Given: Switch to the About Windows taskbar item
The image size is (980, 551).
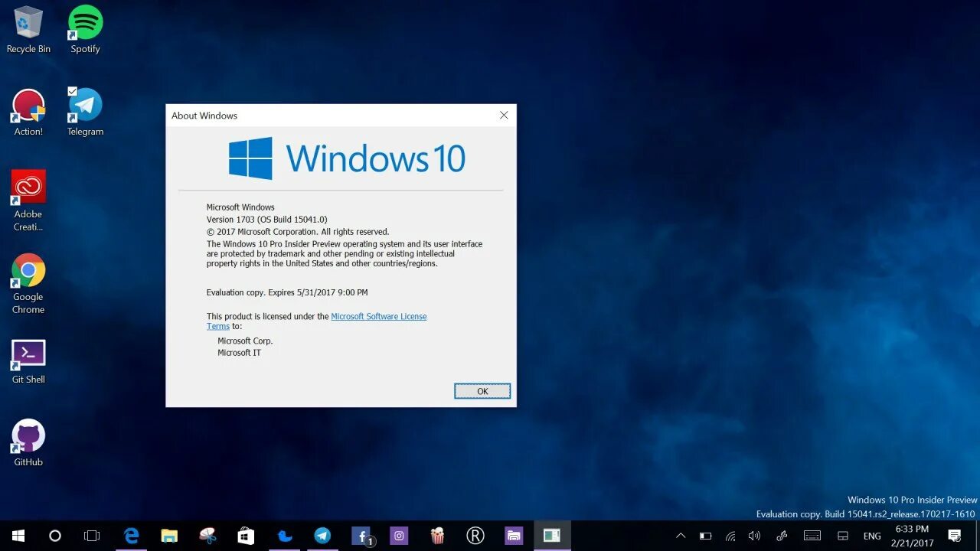Looking at the screenshot, I should [552, 536].
